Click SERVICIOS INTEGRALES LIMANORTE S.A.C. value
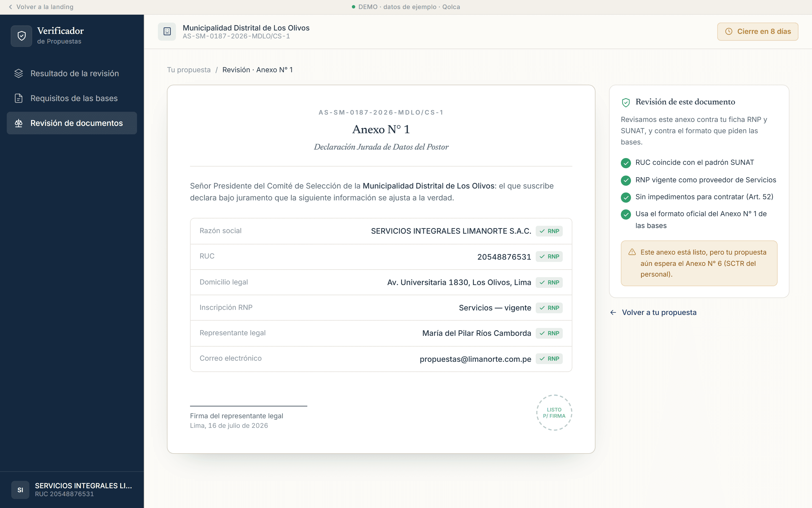This screenshot has height=508, width=812. (x=451, y=231)
